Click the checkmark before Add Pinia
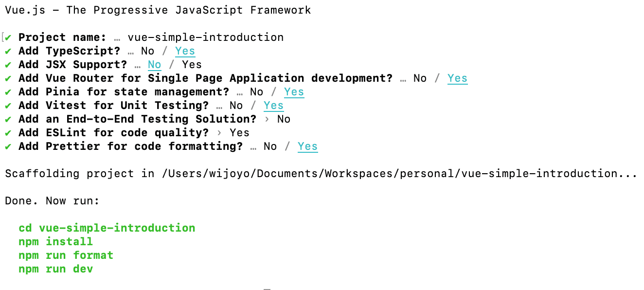The height and width of the screenshot is (290, 644). click(8, 92)
